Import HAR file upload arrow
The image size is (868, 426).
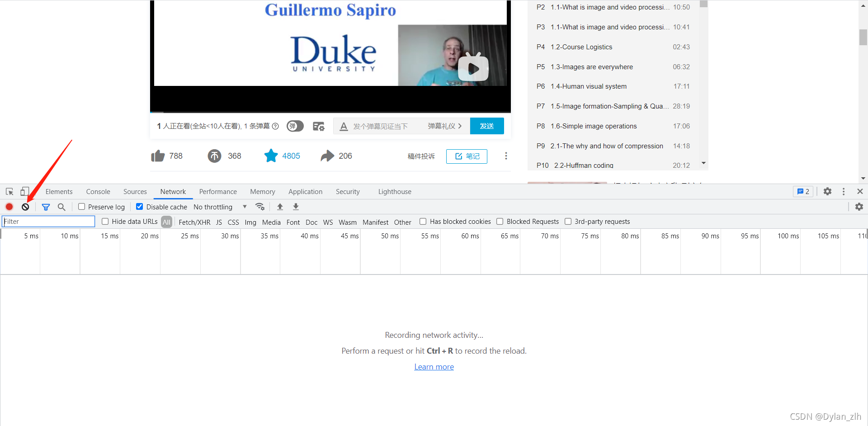pyautogui.click(x=280, y=207)
